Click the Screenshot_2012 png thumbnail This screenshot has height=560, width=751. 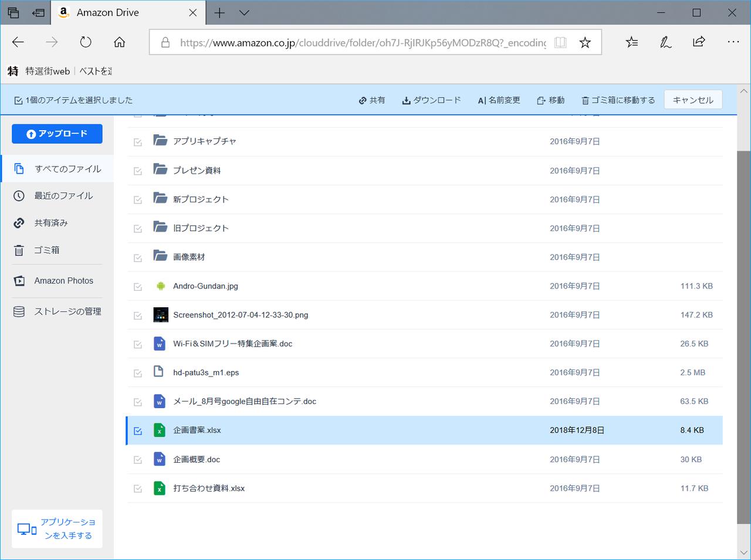160,315
